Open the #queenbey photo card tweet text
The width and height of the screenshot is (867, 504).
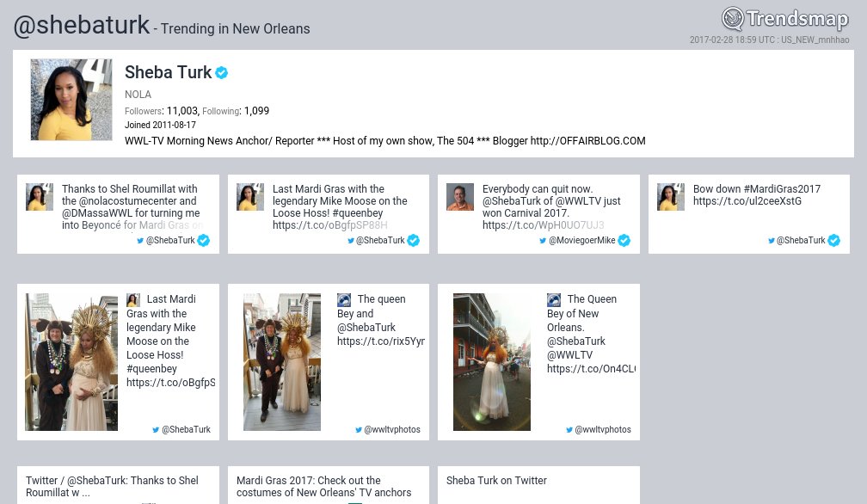click(x=171, y=341)
